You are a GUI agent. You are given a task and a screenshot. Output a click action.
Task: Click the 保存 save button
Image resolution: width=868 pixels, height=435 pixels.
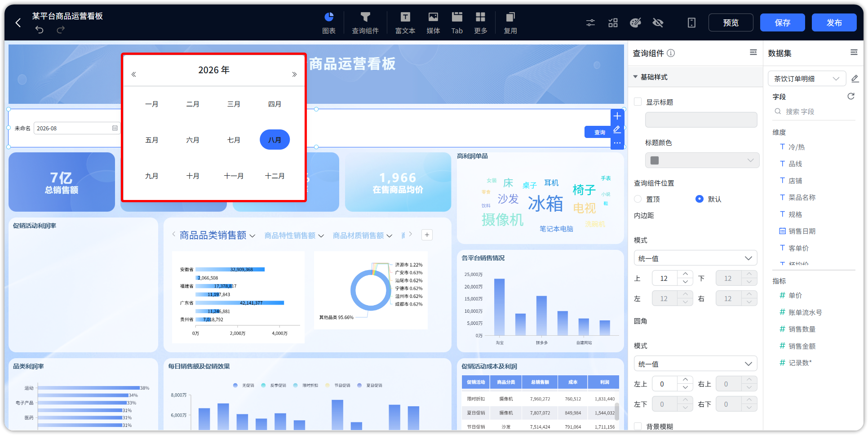tap(783, 22)
